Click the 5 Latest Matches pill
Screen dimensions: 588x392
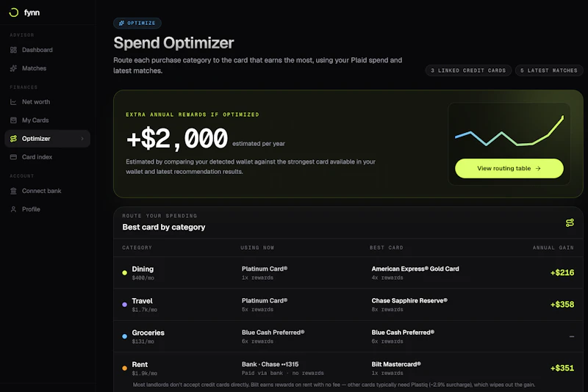click(x=548, y=70)
